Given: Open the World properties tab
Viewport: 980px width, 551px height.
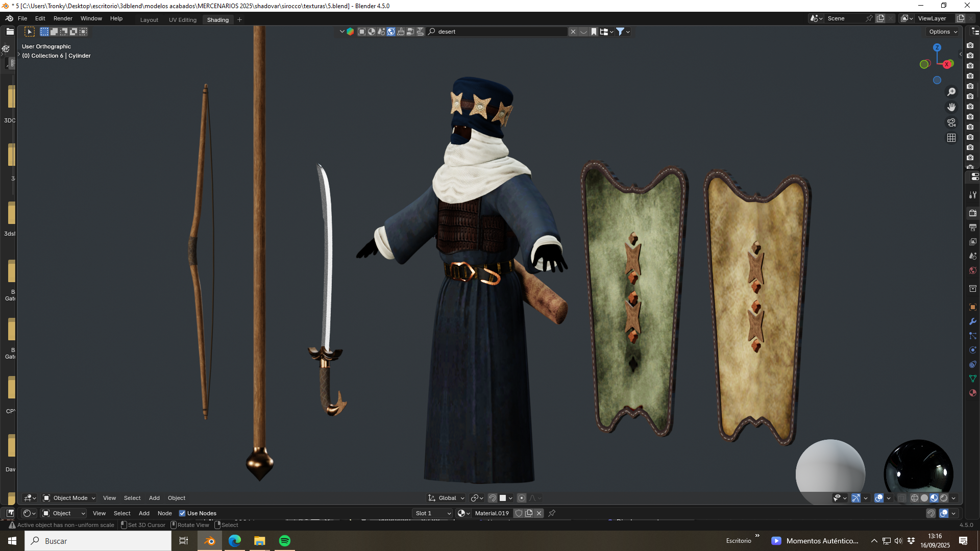Looking at the screenshot, I should [973, 270].
